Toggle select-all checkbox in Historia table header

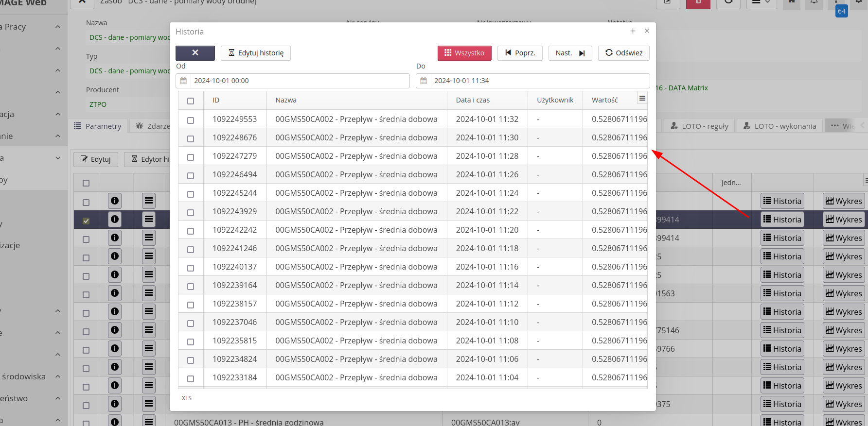point(191,101)
